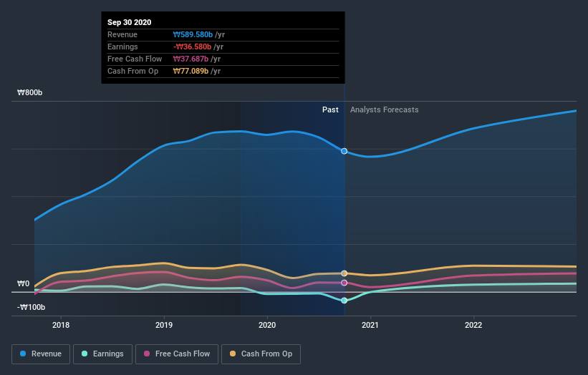Click the Free Cash Flow label in tooltip

click(135, 59)
